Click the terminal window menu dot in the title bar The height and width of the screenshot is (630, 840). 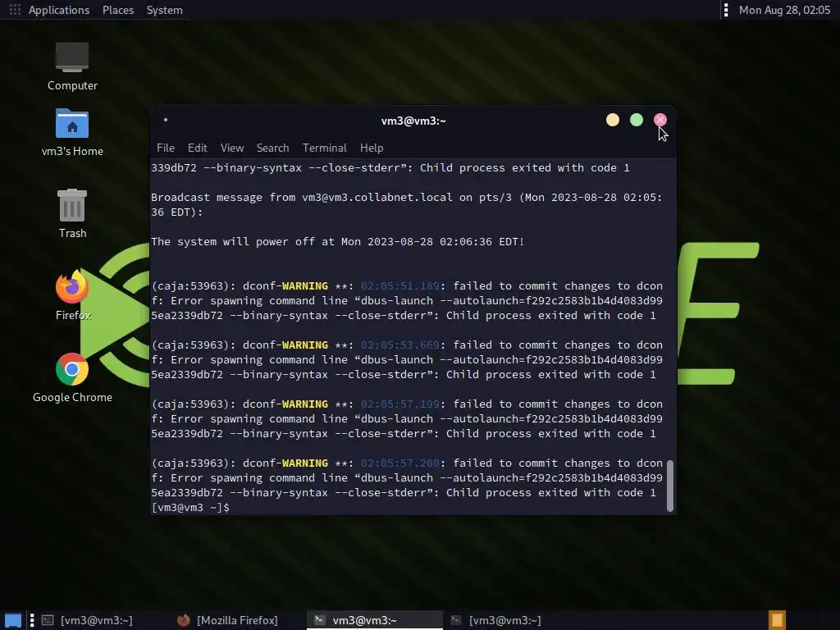tap(166, 120)
